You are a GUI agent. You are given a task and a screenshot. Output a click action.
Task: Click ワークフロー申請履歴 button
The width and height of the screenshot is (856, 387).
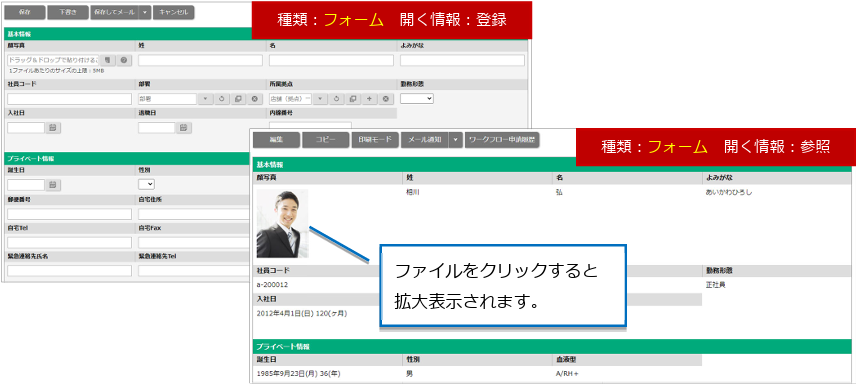pyautogui.click(x=502, y=140)
